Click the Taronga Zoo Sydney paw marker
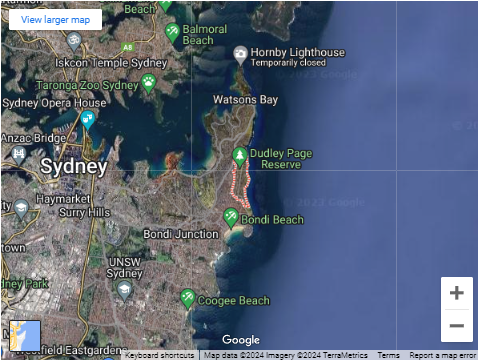Image resolution: width=478 pixels, height=360 pixels. tap(149, 83)
